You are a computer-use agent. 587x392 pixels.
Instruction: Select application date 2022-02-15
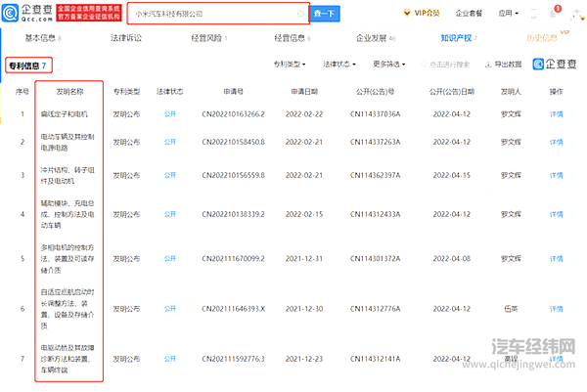(x=304, y=214)
